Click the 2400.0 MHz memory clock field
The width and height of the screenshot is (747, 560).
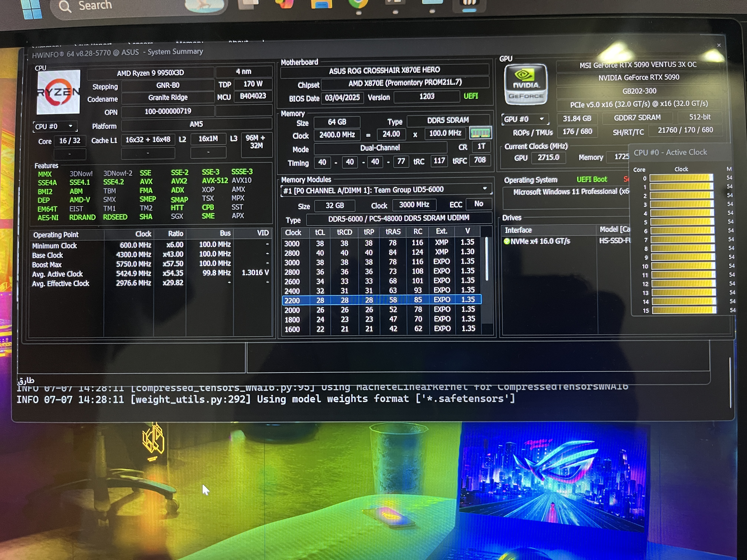point(337,135)
